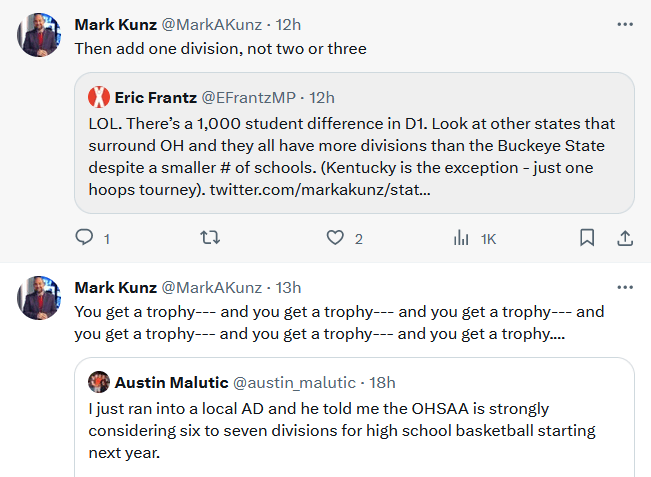Bookmark the first Mark Kunz tweet

coord(587,238)
